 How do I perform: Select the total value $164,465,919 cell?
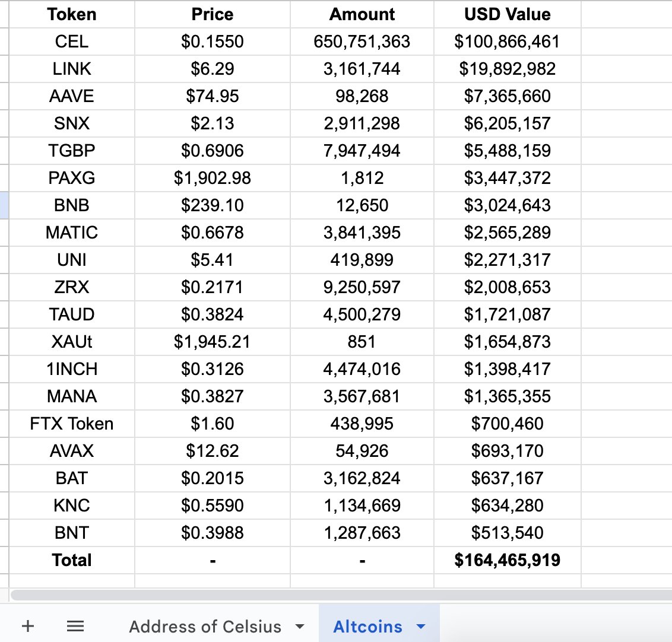coord(508,560)
